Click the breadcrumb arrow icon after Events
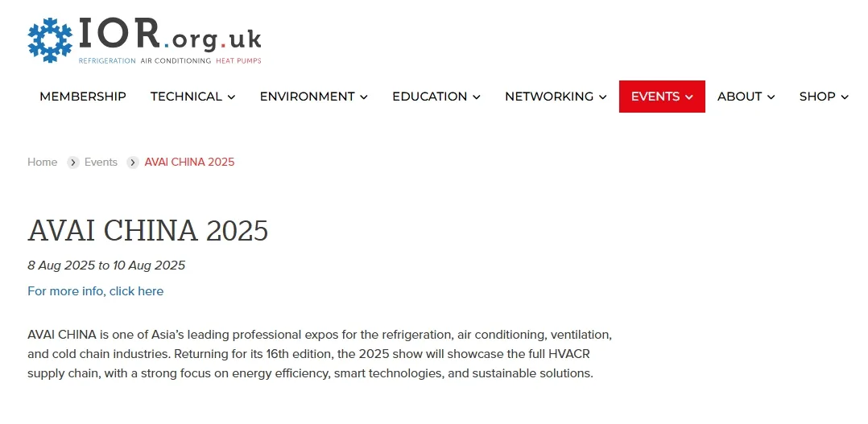The width and height of the screenshot is (868, 424). [x=133, y=163]
